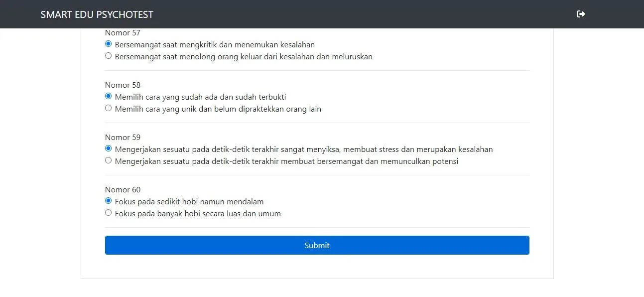Submit the psychotest answers
Viewport: 644px width, 297px height.
coord(317,245)
